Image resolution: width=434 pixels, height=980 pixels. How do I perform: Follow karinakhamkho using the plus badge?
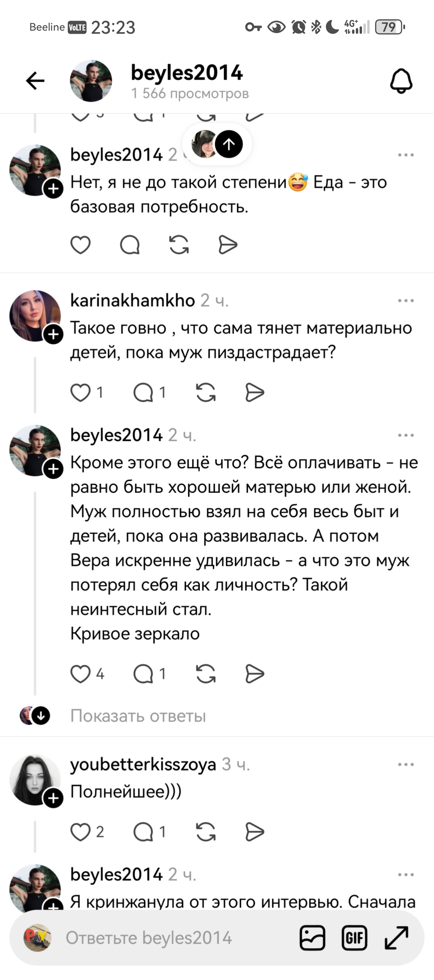tap(53, 334)
